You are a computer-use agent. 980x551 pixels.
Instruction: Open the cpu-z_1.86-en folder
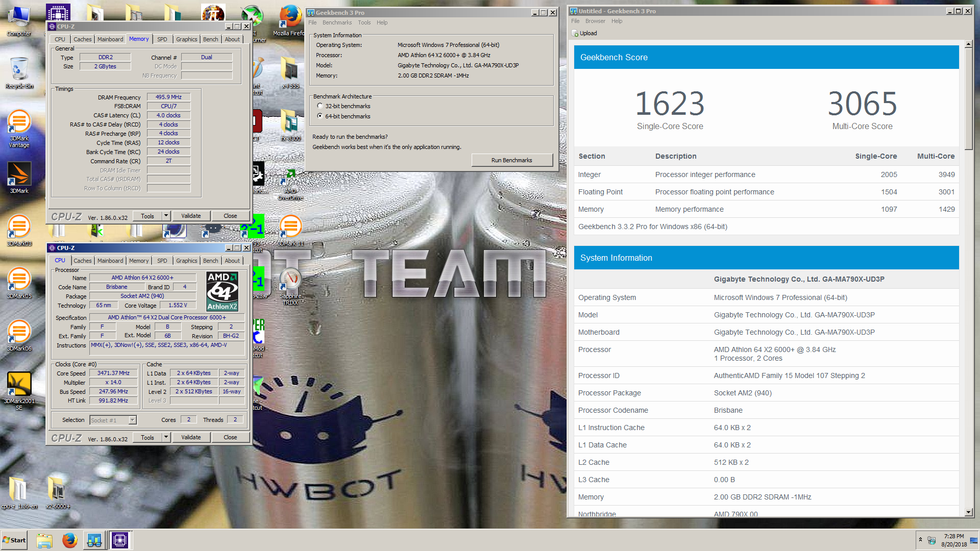(x=19, y=492)
